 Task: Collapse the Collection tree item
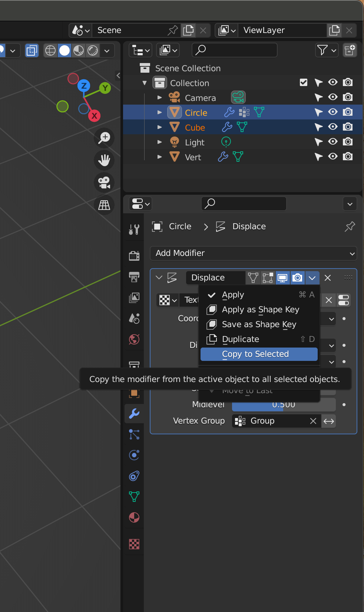[145, 83]
